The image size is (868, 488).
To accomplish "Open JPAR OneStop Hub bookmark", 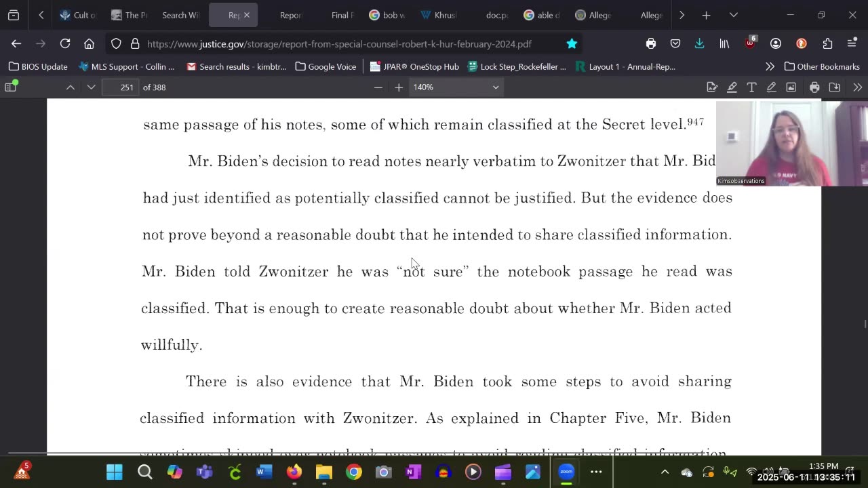I will [414, 66].
